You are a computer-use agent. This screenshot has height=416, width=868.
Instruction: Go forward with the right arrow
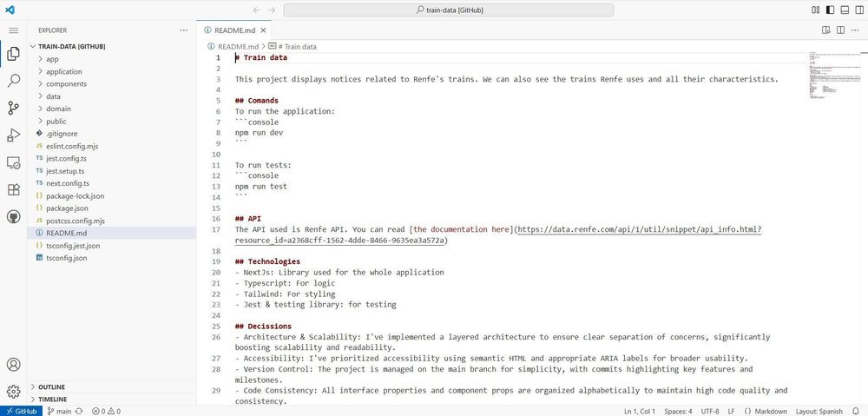[271, 10]
